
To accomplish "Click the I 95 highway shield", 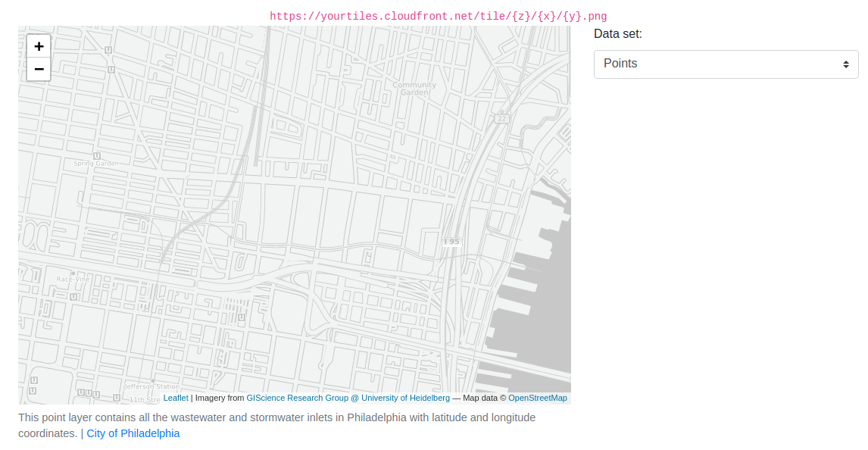I will coord(451,242).
